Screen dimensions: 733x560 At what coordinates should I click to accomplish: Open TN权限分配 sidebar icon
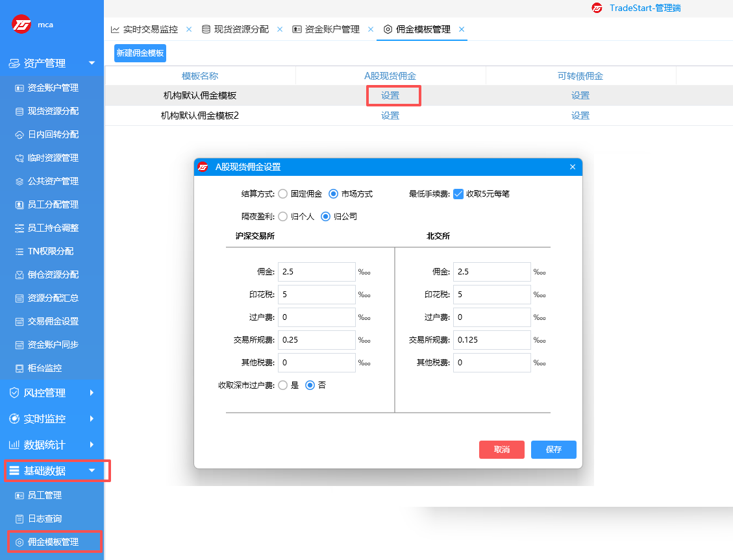tap(19, 251)
